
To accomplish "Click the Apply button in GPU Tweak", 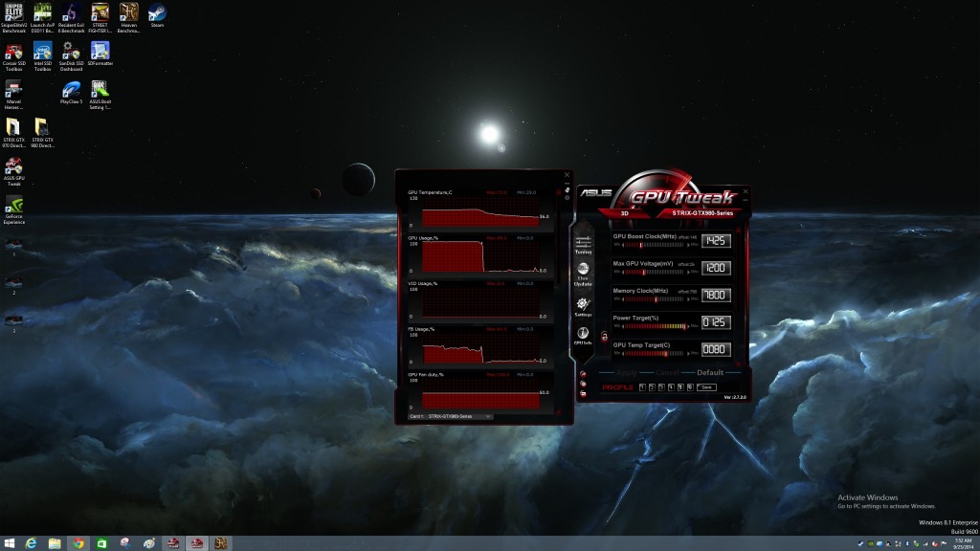I will (626, 372).
